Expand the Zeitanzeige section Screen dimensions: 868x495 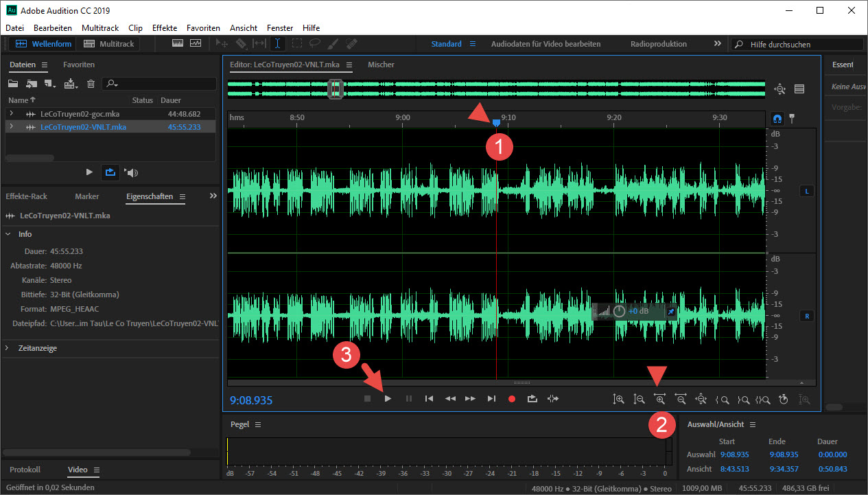(8, 348)
